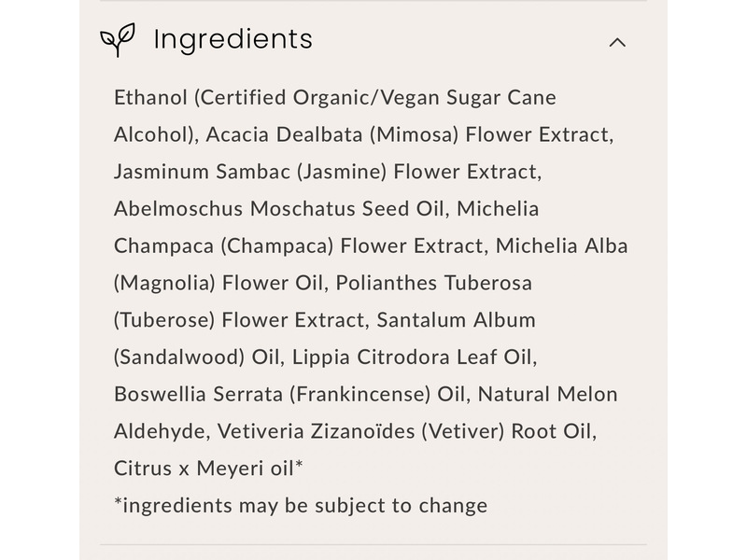Click the leaf sprout icon beside Ingredients
This screenshot has height=560, width=747.
click(x=118, y=40)
